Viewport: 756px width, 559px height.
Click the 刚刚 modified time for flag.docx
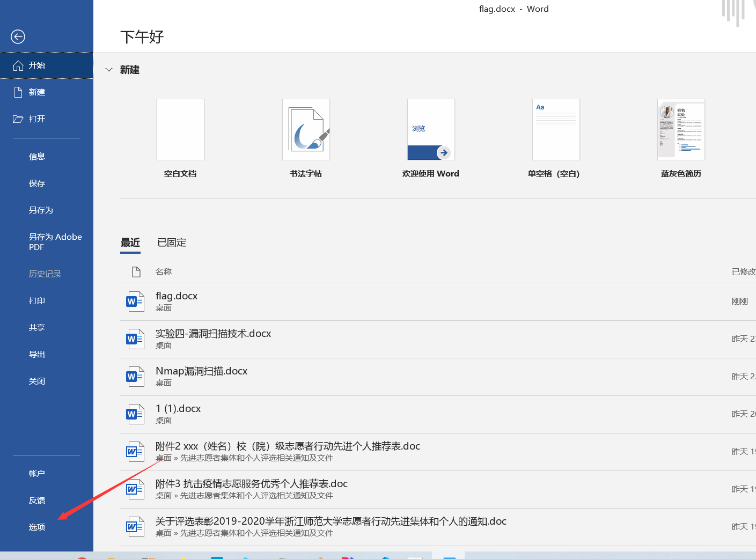pos(740,301)
